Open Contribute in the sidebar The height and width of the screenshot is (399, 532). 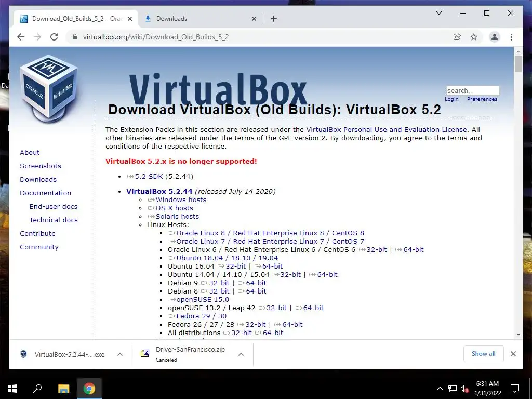tap(37, 234)
